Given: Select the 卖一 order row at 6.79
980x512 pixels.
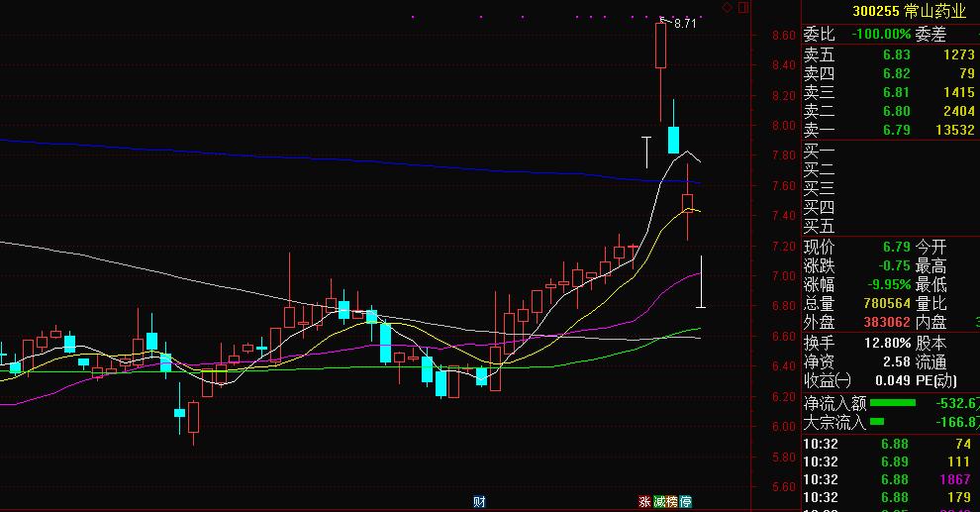Looking at the screenshot, I should (x=890, y=130).
